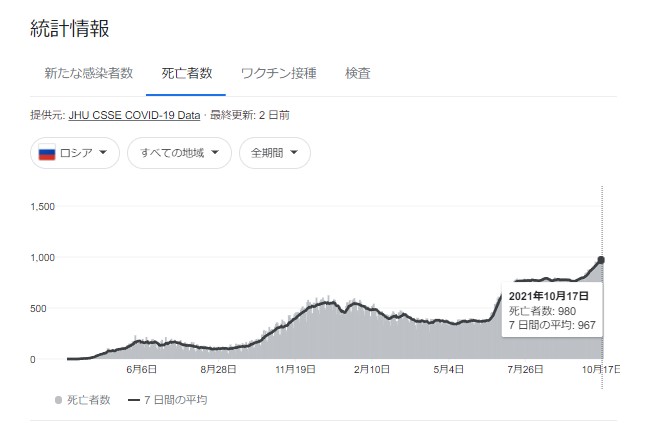Click the 統計情報 heading

coord(71,27)
